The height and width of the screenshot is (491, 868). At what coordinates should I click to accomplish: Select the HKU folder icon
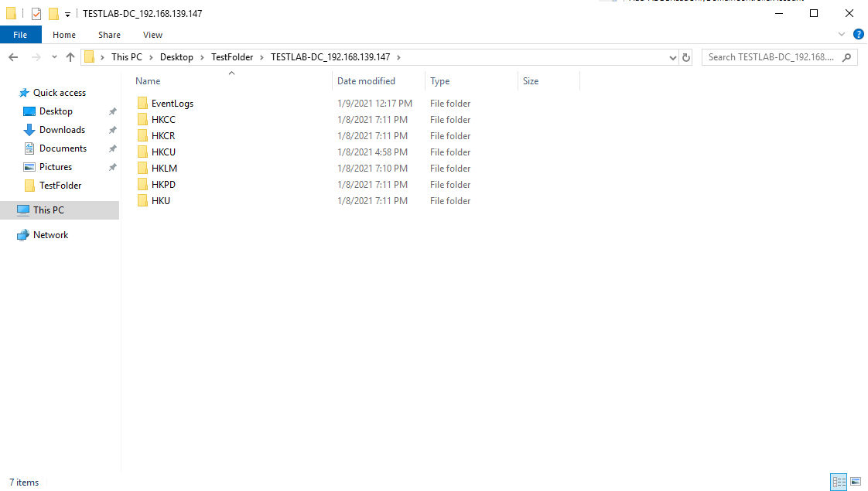coord(142,200)
